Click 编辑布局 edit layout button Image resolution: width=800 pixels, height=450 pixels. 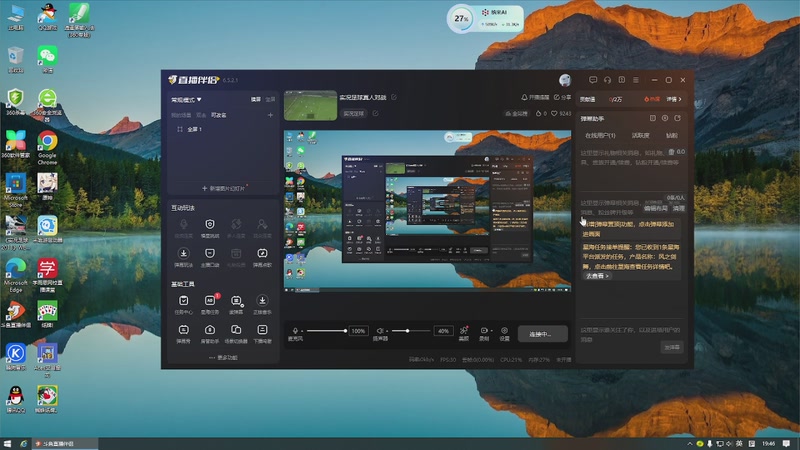click(655, 209)
